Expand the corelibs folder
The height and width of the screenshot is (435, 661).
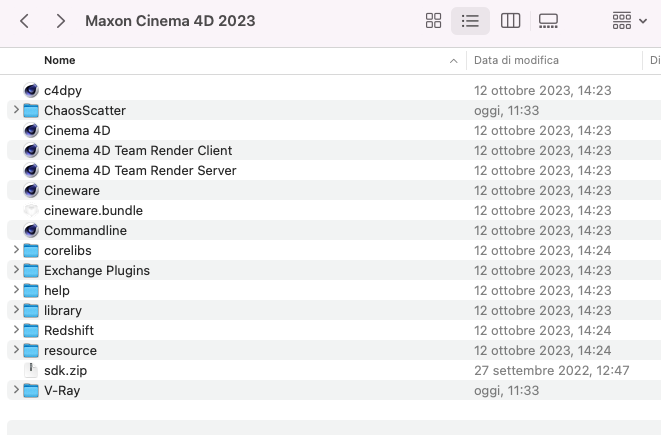point(16,250)
